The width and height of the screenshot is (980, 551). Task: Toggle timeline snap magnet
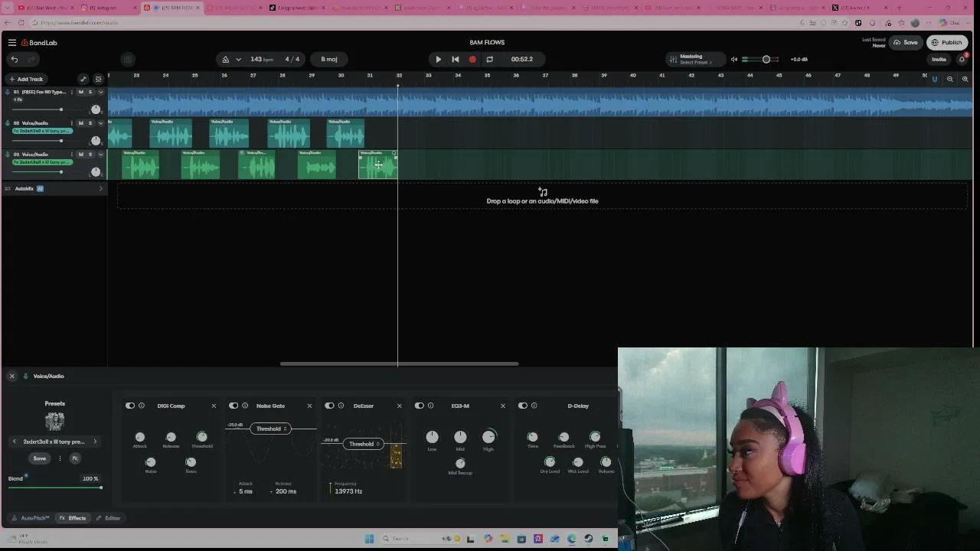click(934, 79)
